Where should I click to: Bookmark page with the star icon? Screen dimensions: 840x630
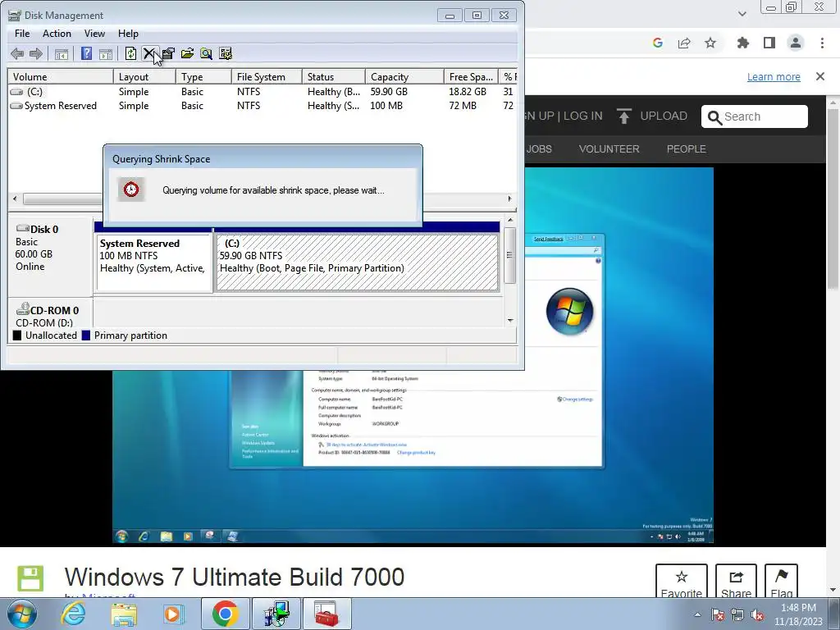tap(710, 43)
